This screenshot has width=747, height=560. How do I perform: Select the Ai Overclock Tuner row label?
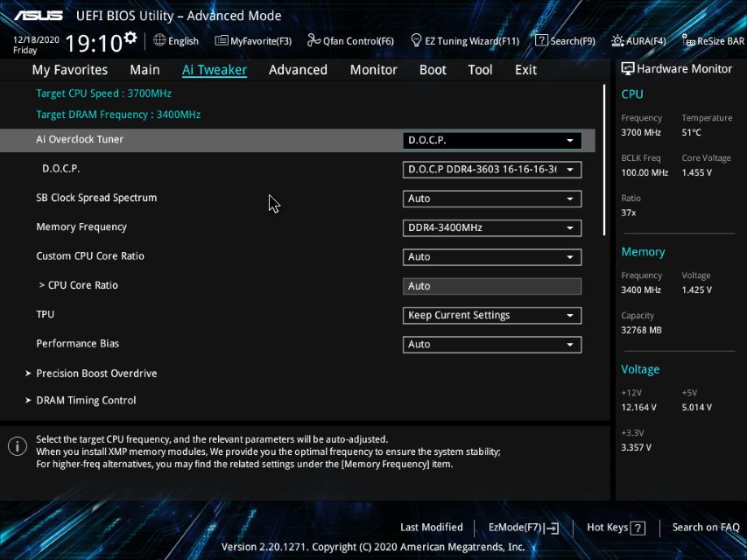(x=80, y=139)
